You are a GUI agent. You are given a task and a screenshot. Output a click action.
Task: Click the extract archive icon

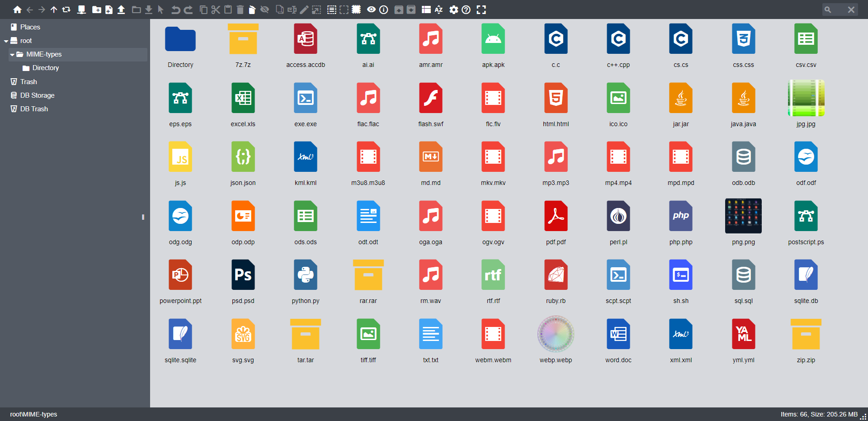click(x=399, y=9)
